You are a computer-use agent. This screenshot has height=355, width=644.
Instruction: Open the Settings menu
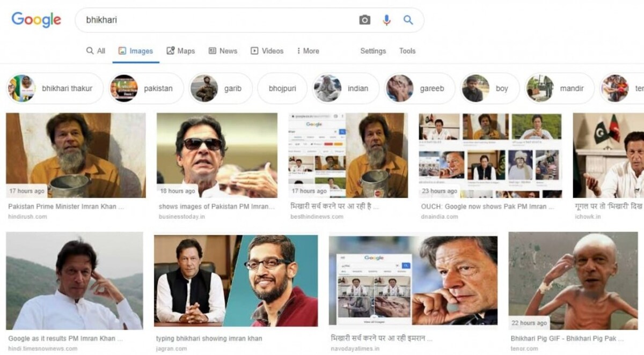(x=373, y=51)
